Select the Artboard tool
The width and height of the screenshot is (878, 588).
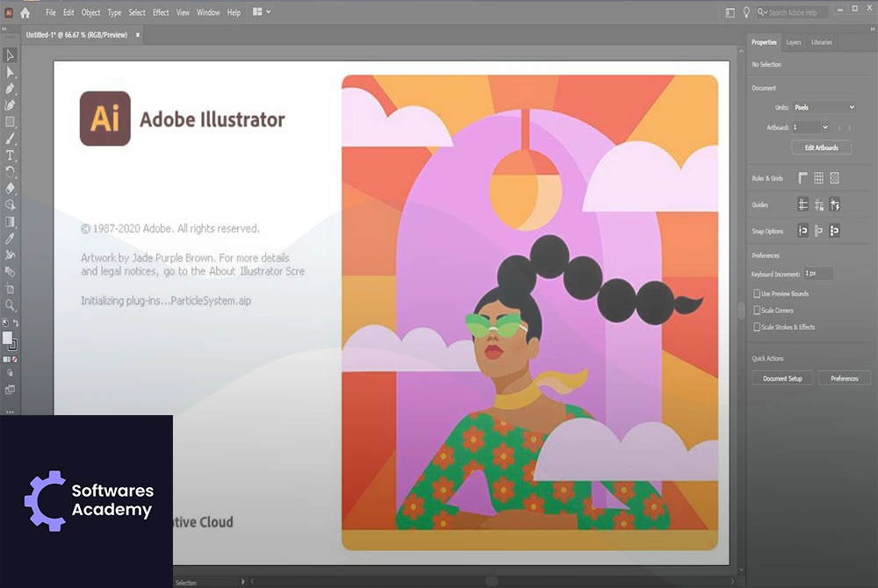[10, 289]
